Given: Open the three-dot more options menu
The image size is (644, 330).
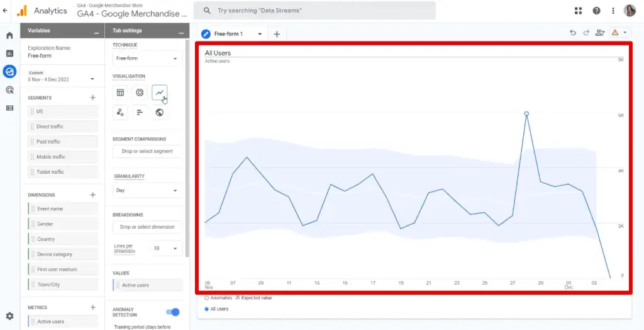Looking at the screenshot, I should pyautogui.click(x=613, y=11).
